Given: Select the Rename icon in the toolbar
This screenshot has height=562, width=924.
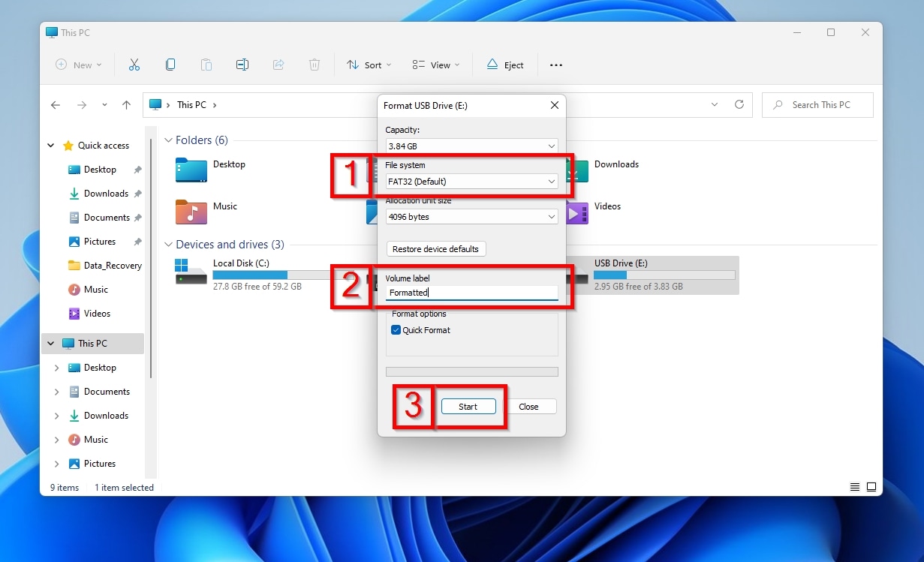Looking at the screenshot, I should pos(242,65).
